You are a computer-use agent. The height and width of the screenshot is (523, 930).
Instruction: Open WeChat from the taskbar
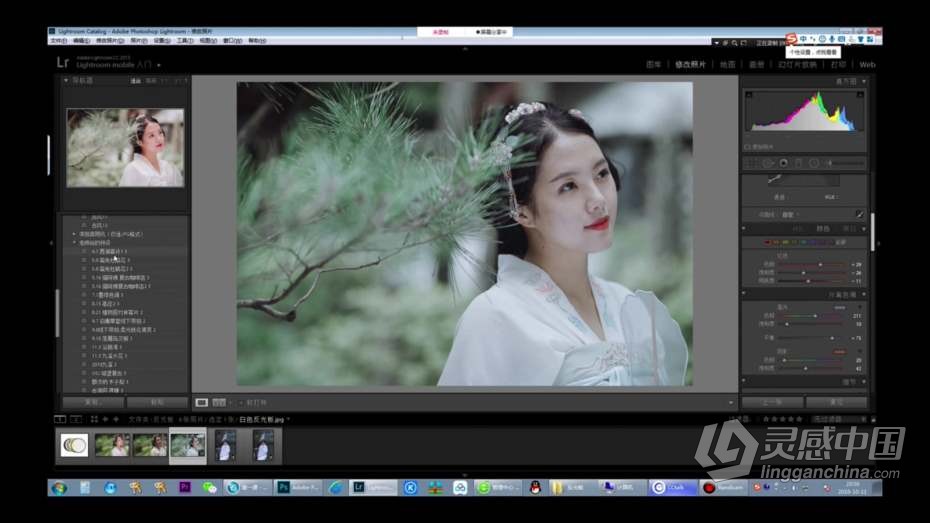click(x=209, y=487)
